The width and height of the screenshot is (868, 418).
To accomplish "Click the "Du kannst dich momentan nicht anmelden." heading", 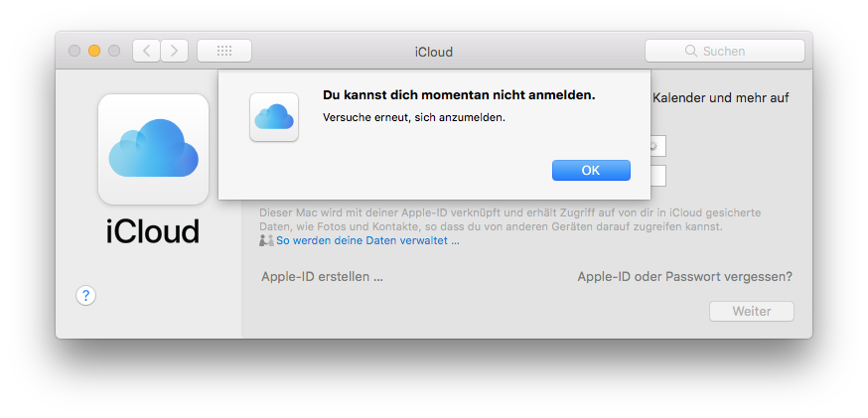I will (x=459, y=95).
